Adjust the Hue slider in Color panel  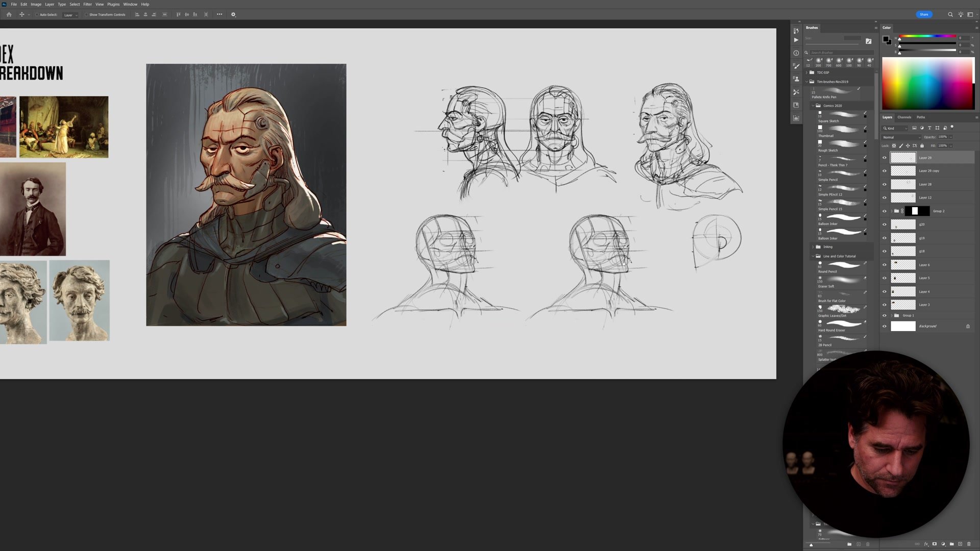(x=927, y=37)
